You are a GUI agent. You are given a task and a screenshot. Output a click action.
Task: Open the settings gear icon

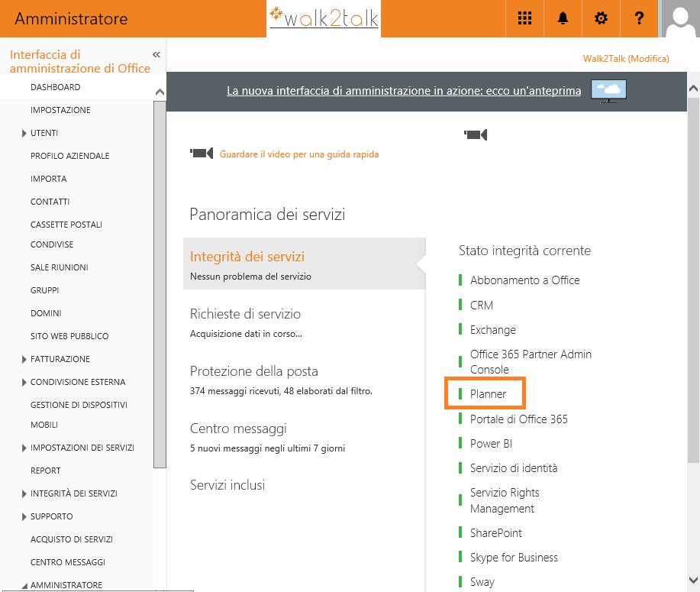click(601, 18)
